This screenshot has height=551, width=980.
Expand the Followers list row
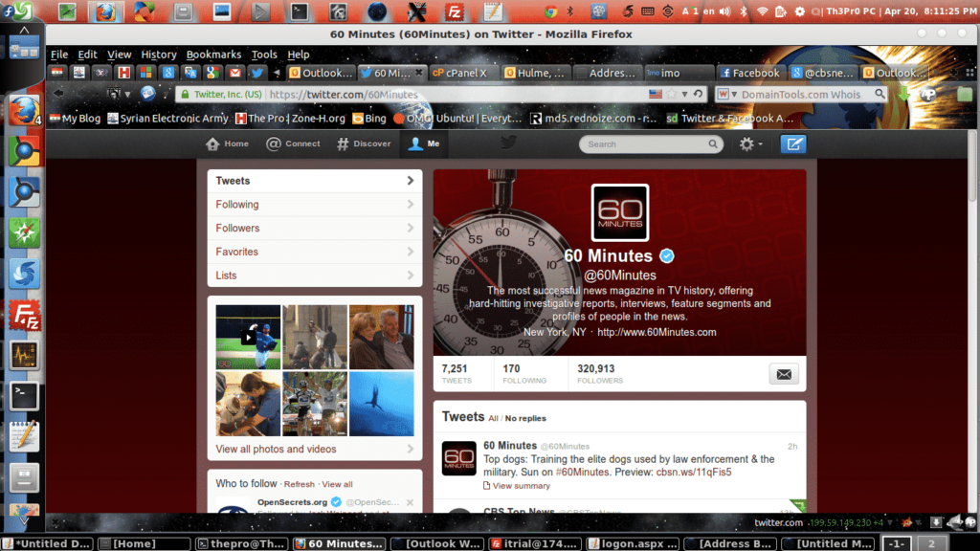[x=314, y=228]
